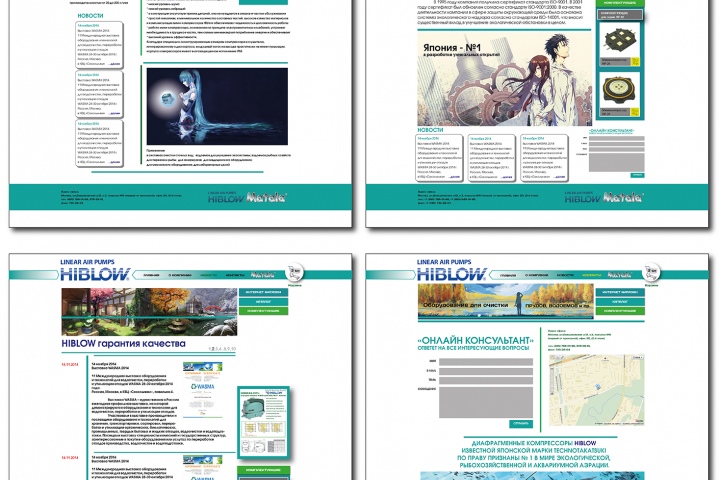Select Новости in the news page navigation
The height and width of the screenshot is (480, 720).
coord(208,275)
